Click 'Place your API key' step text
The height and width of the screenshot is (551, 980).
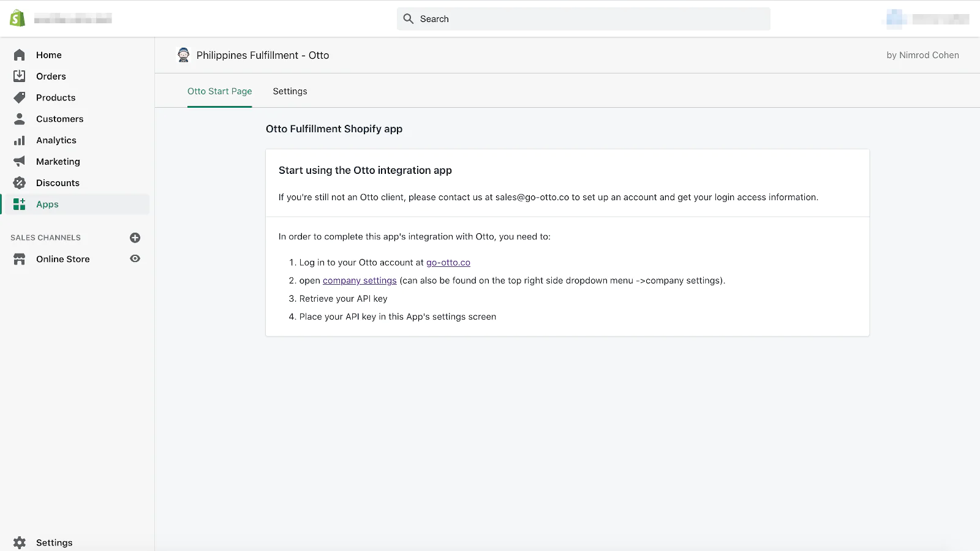coord(398,317)
